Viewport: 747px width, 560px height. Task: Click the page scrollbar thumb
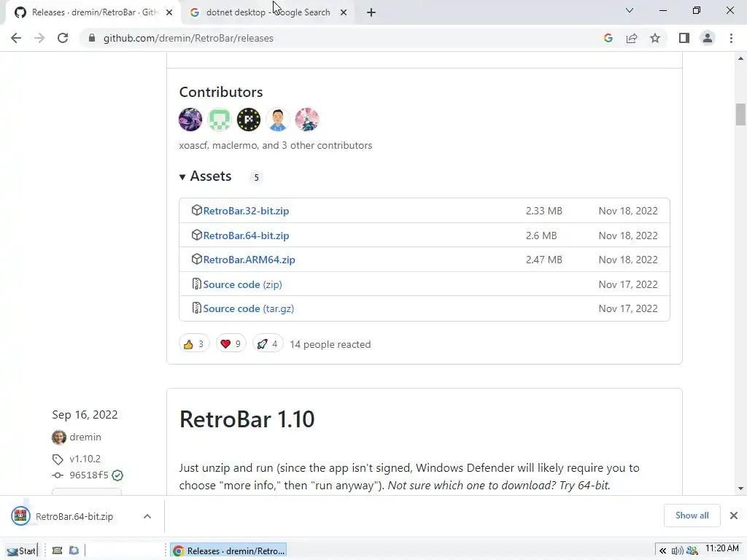pyautogui.click(x=740, y=114)
